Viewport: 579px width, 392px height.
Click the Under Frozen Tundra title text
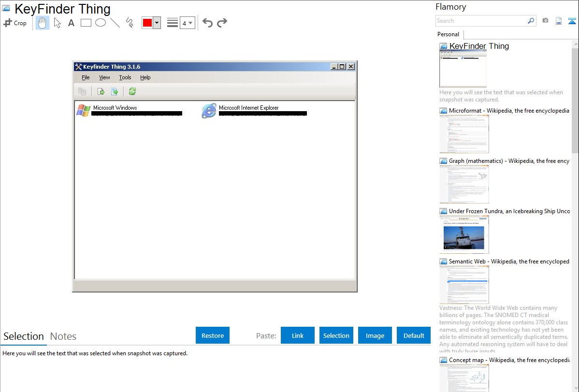pos(509,211)
